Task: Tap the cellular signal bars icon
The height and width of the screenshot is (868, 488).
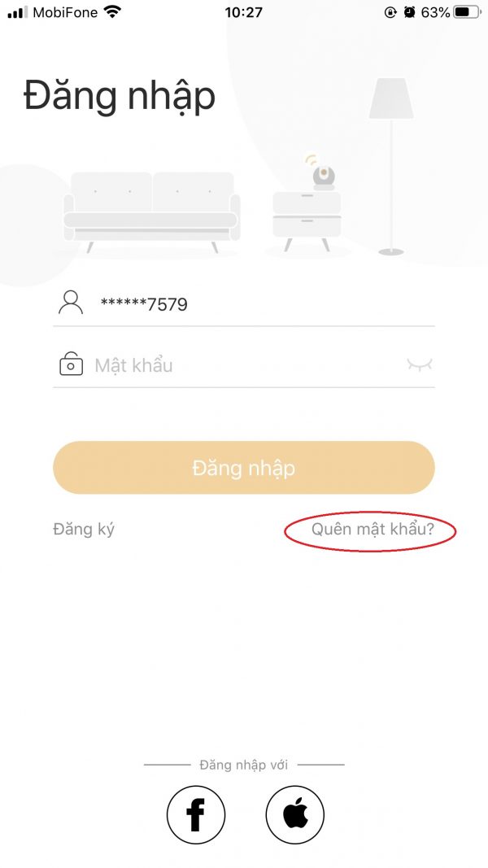Action: (x=17, y=13)
